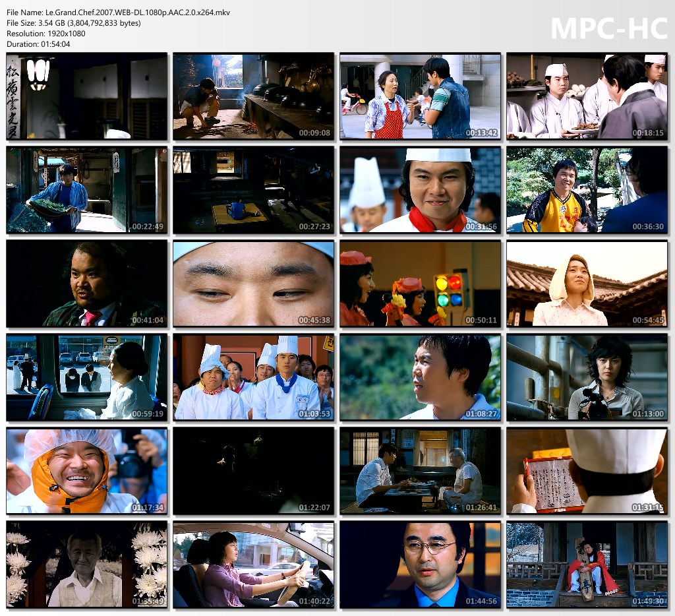Viewport: 675px width, 616px height.
Task: Click the Resolution 1920x1080 text
Action: (x=46, y=34)
